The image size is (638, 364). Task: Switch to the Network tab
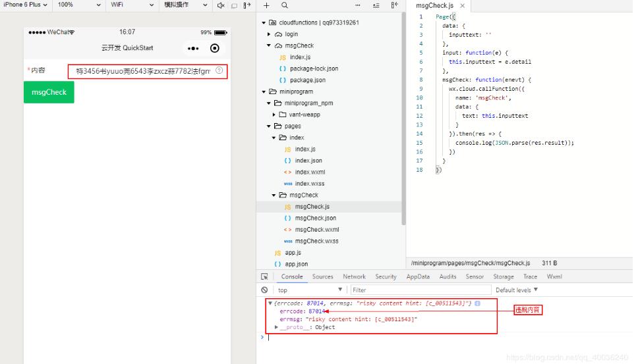point(354,277)
